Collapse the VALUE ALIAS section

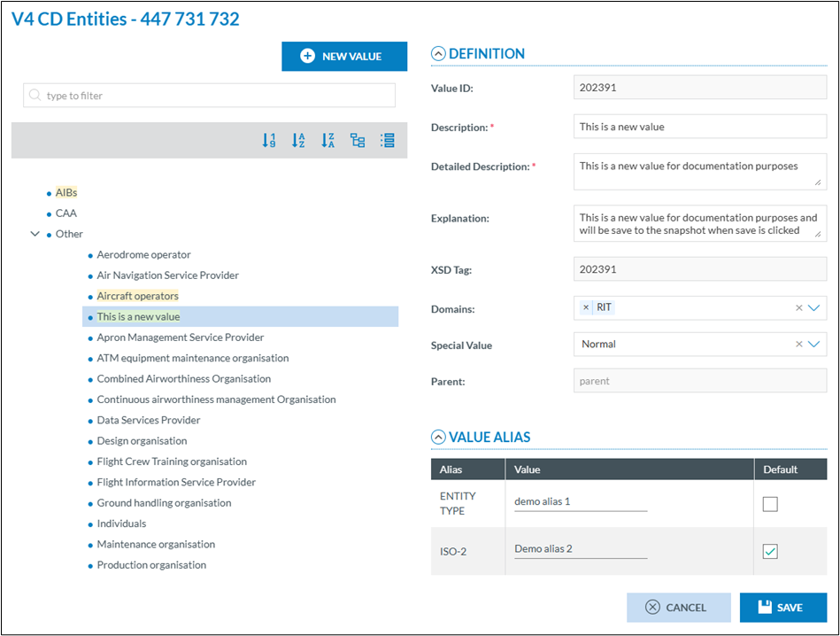tap(438, 437)
